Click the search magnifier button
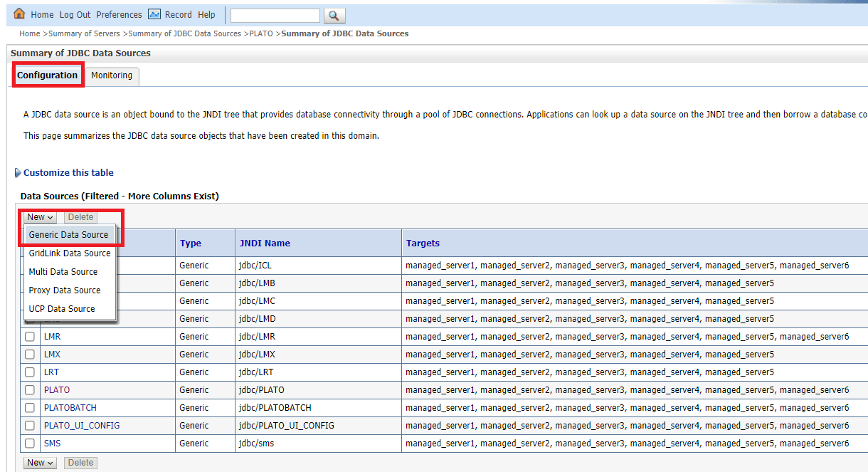This screenshot has height=472, width=868. (334, 15)
